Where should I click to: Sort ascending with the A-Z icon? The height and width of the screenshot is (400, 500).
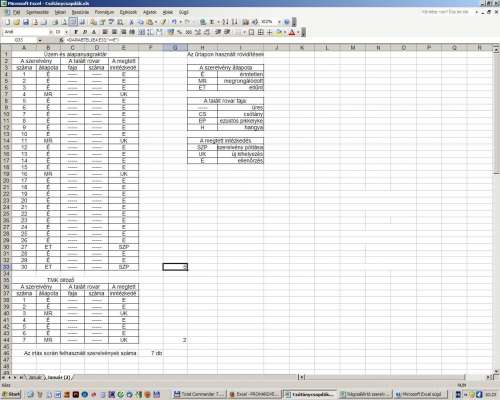[x=225, y=22]
